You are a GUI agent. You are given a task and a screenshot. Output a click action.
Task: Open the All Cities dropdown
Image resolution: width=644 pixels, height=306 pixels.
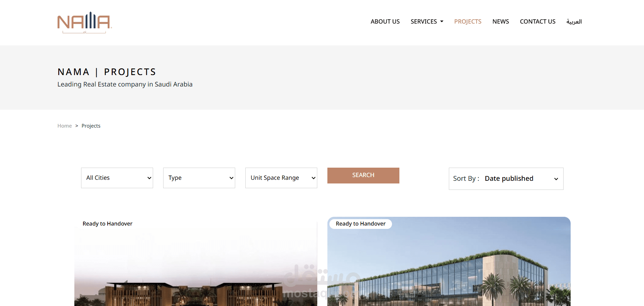[117, 178]
